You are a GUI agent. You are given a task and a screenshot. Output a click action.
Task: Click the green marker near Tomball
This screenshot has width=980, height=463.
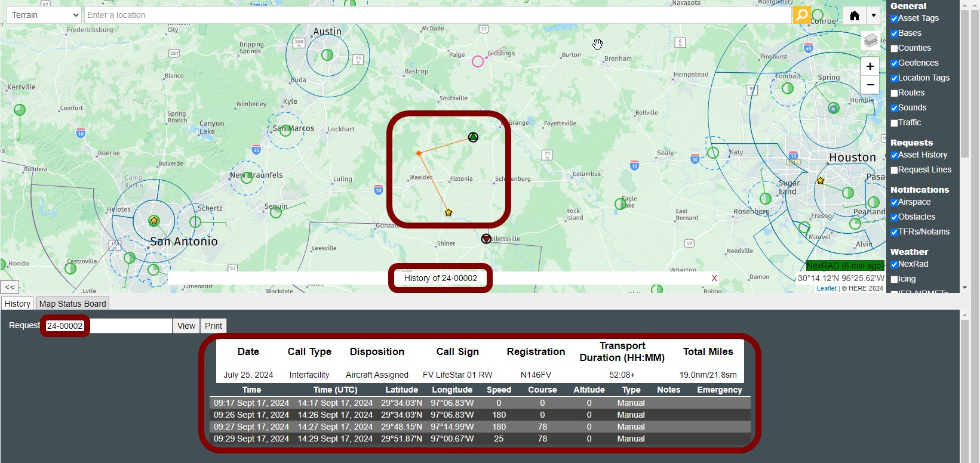pyautogui.click(x=788, y=88)
